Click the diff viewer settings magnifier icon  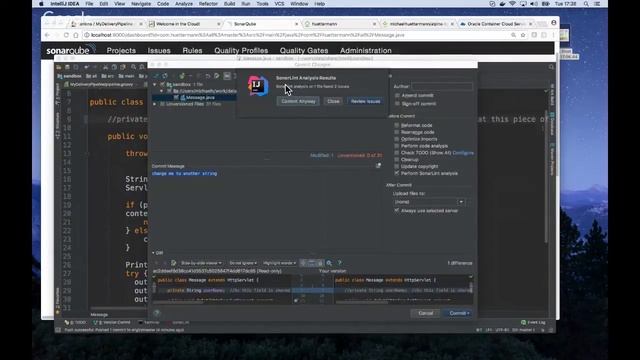pos(329,263)
